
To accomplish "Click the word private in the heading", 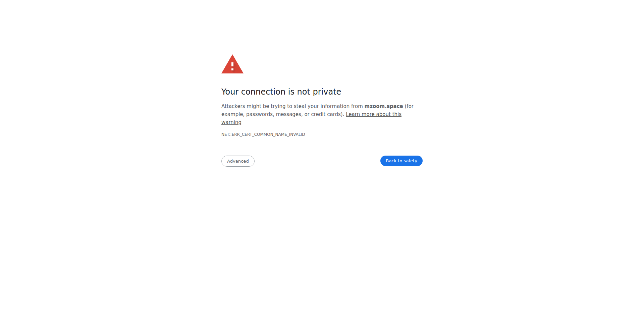I will pos(327,92).
